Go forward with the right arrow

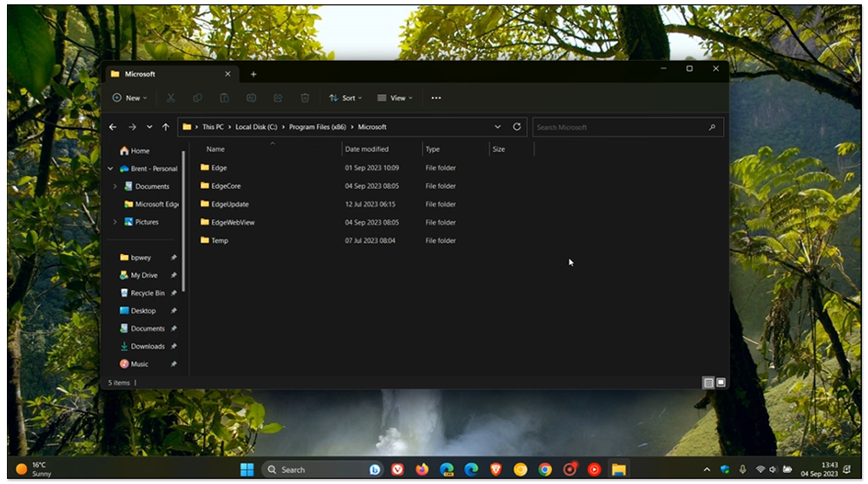click(x=132, y=127)
